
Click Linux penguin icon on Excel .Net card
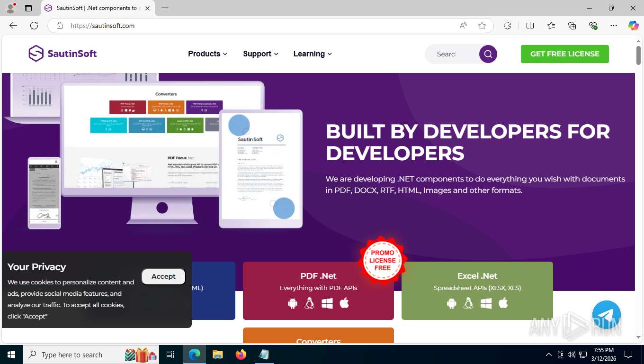pyautogui.click(x=468, y=303)
